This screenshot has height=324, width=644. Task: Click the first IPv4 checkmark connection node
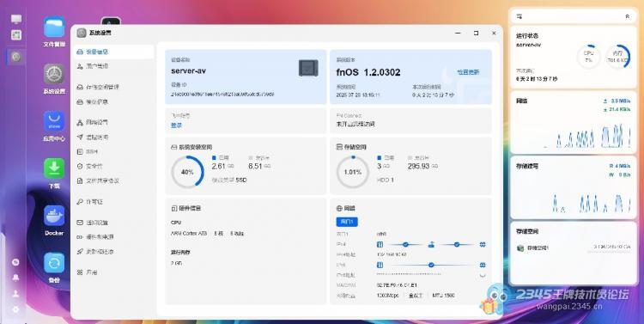[x=405, y=245]
